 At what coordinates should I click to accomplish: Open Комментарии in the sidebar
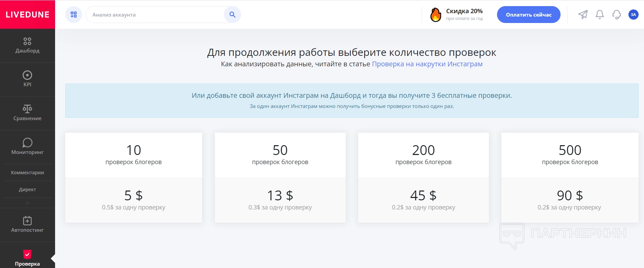click(27, 173)
